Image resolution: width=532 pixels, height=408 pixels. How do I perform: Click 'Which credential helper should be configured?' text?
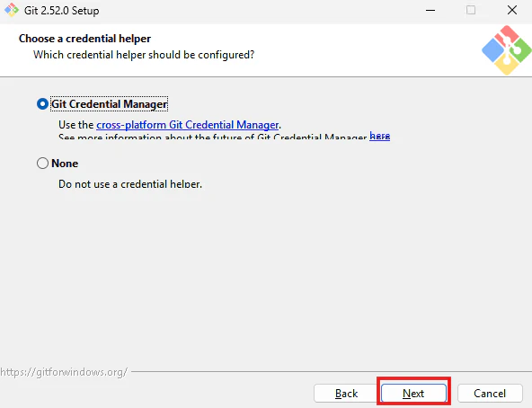(144, 55)
